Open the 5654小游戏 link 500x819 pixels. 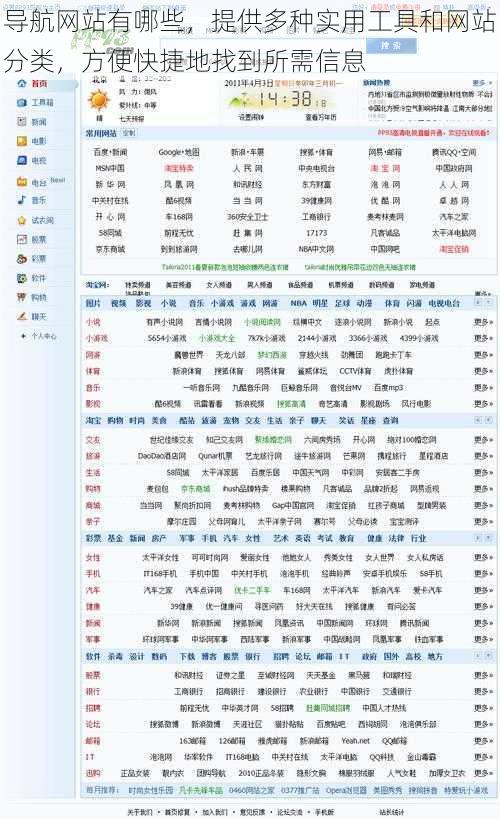[x=167, y=338]
